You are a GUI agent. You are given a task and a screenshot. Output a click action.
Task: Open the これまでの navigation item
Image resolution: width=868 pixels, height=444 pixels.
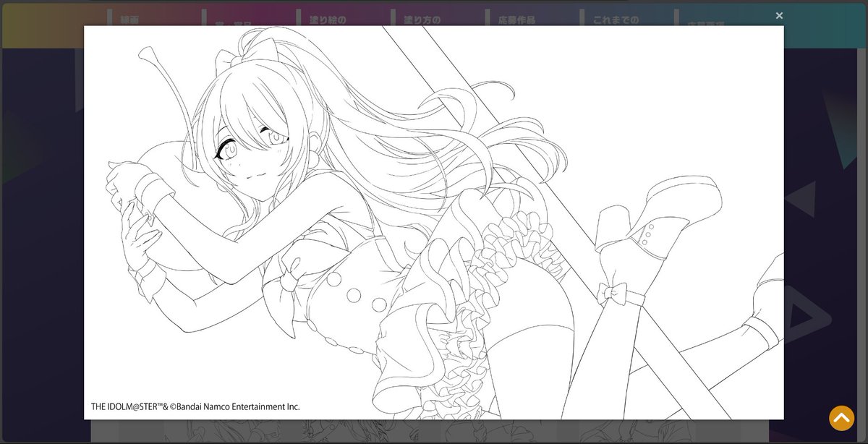[x=616, y=20]
